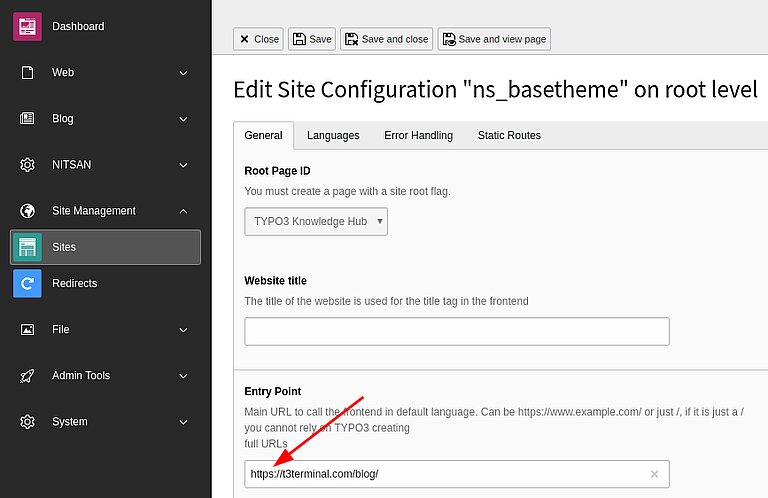
Task: Click the File module image icon
Action: [27, 330]
